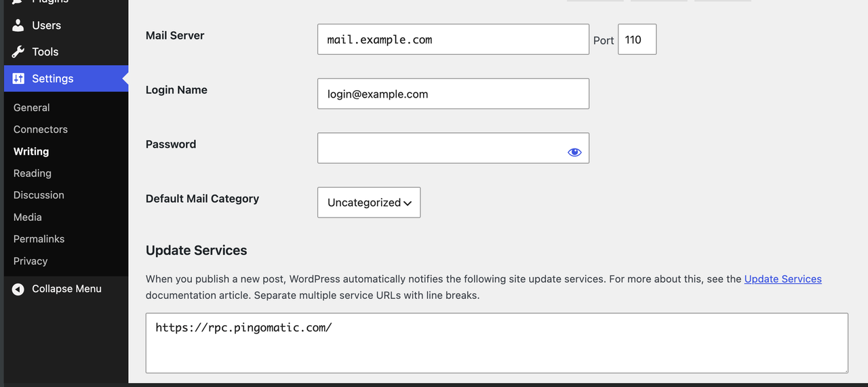Go to Connectors settings

[x=41, y=129]
